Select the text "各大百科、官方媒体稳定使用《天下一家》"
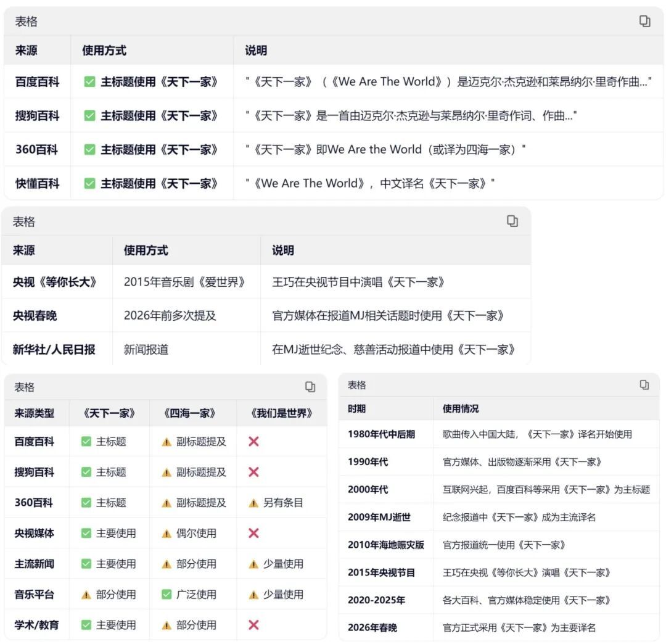This screenshot has width=666, height=644. point(527,600)
